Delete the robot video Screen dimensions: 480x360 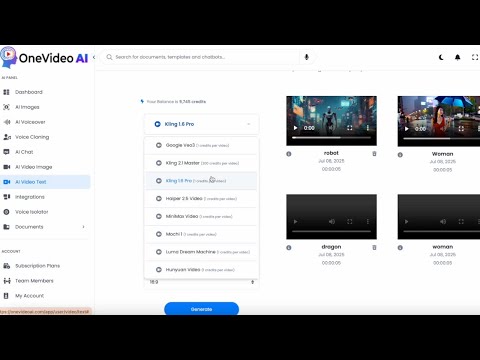pos(374,154)
